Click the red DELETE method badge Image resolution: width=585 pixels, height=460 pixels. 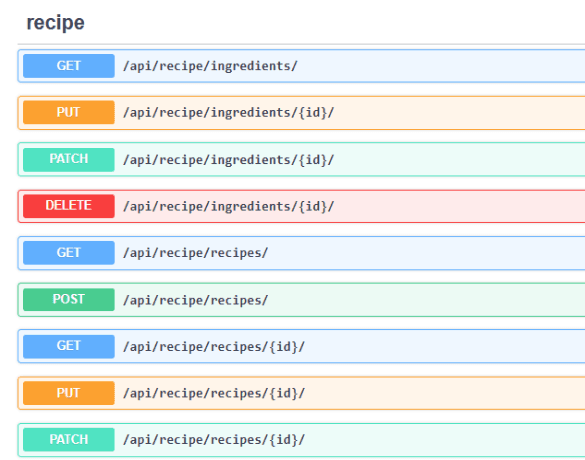pyautogui.click(x=69, y=206)
